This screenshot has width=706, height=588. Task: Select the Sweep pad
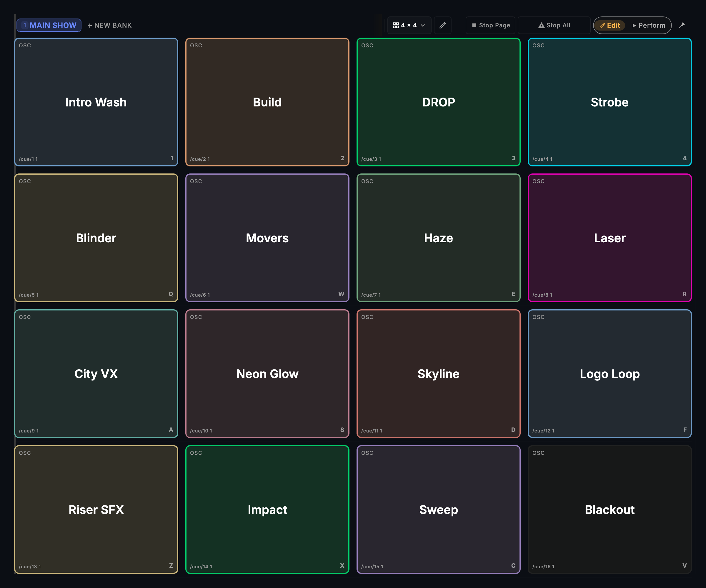tap(438, 510)
